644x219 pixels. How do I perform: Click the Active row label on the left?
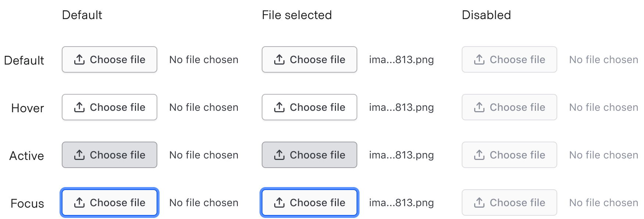26,156
